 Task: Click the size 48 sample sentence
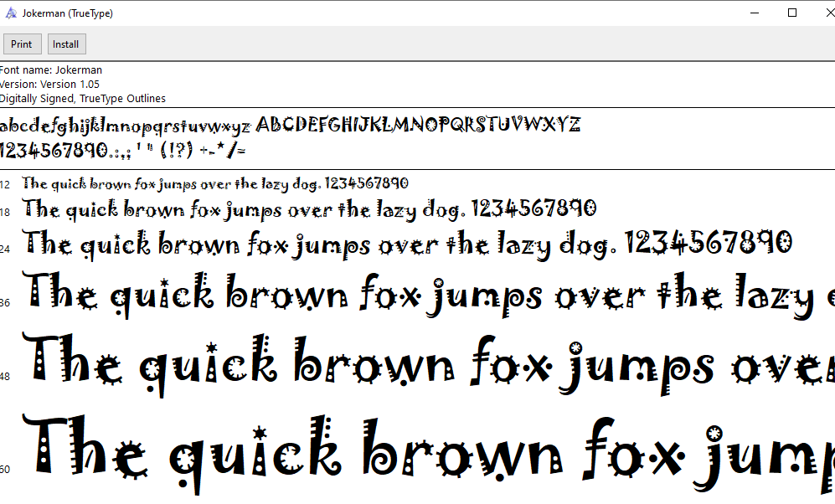click(428, 364)
